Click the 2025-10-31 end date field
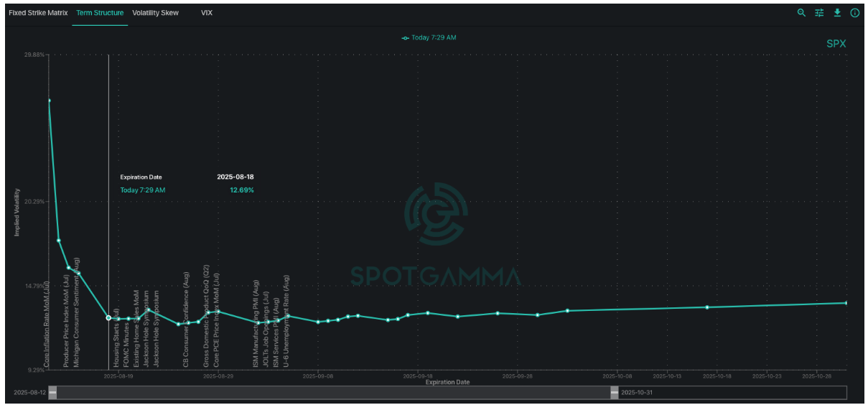The height and width of the screenshot is (405, 868). coord(637,393)
